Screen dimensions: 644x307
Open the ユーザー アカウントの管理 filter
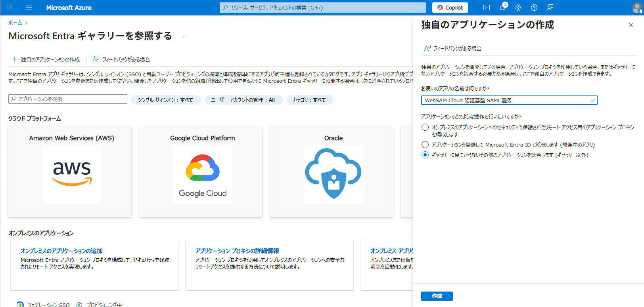[x=243, y=100]
